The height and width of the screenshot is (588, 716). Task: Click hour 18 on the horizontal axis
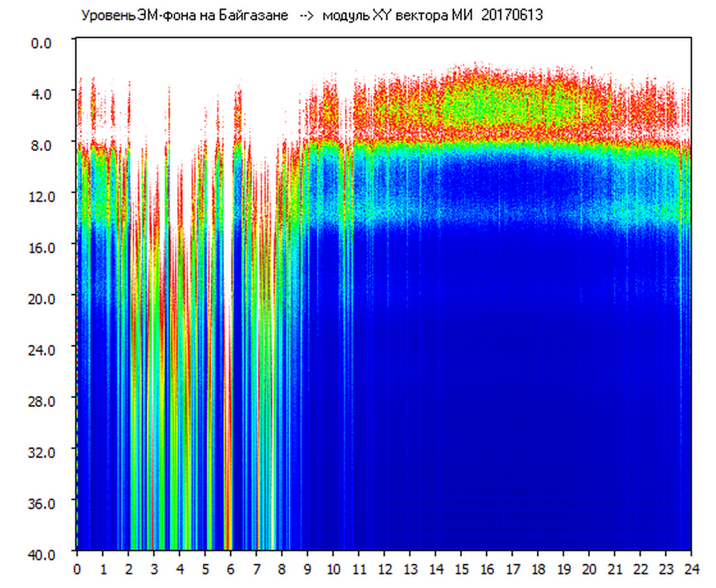click(538, 569)
